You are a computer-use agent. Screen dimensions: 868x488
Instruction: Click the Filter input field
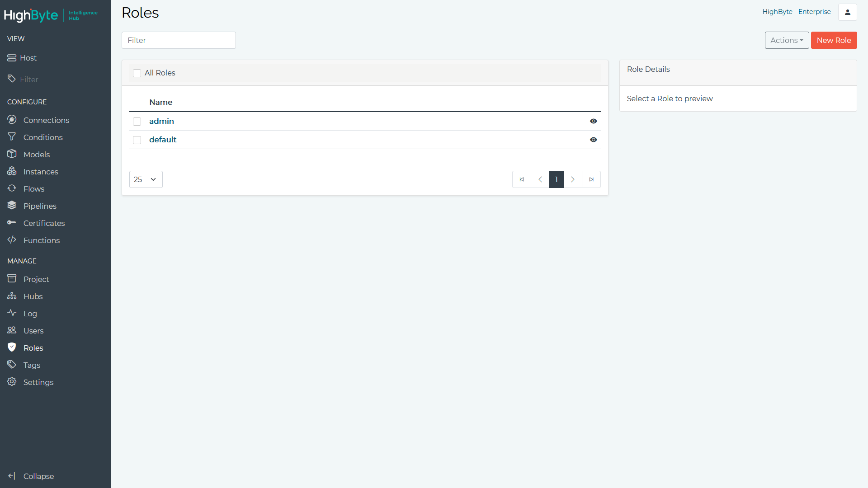[x=179, y=40]
